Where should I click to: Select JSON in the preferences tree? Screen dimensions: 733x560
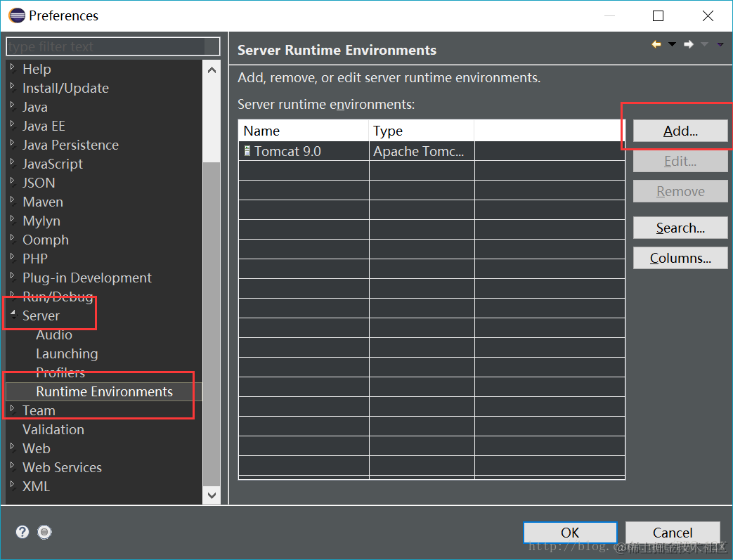[39, 183]
